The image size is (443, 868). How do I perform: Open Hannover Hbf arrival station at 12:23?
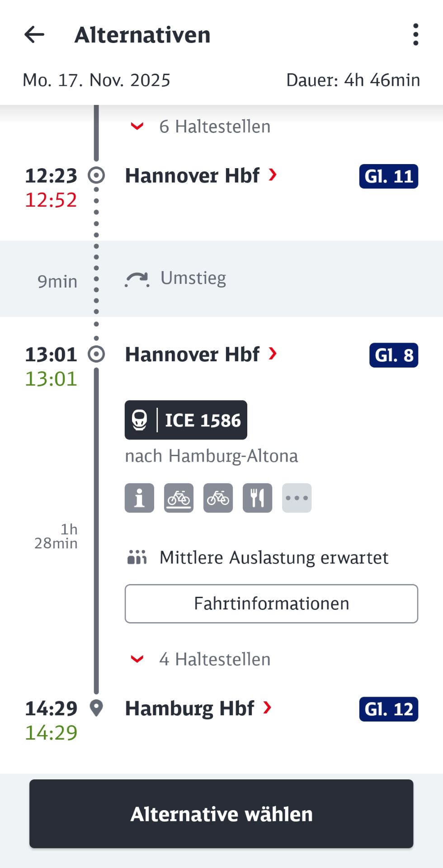point(201,175)
